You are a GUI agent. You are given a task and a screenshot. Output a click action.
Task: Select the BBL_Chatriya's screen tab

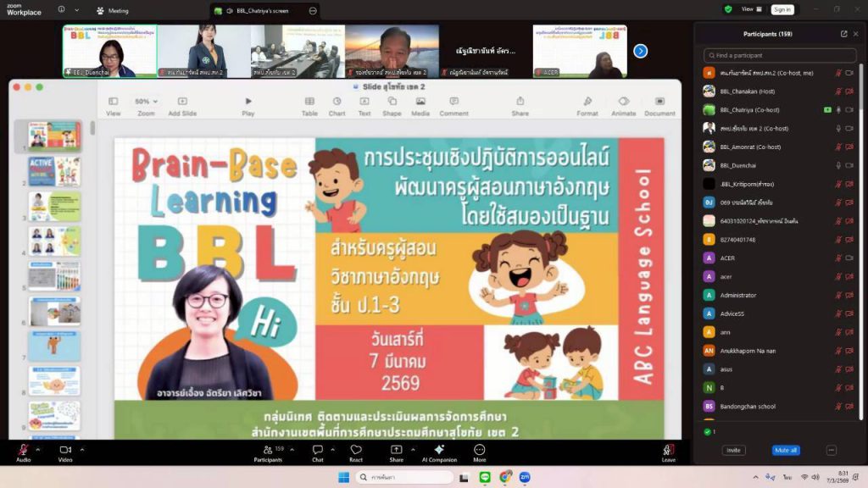[x=261, y=11]
